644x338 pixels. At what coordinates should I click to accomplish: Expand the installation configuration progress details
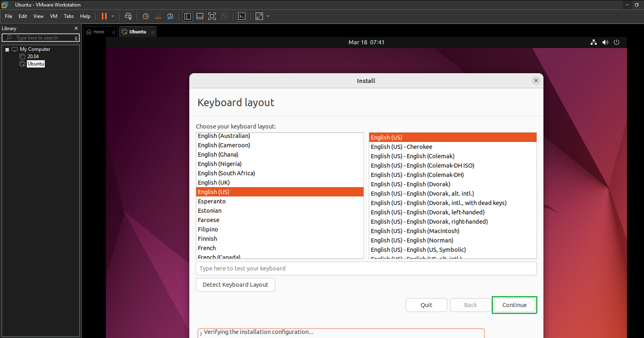click(x=201, y=334)
